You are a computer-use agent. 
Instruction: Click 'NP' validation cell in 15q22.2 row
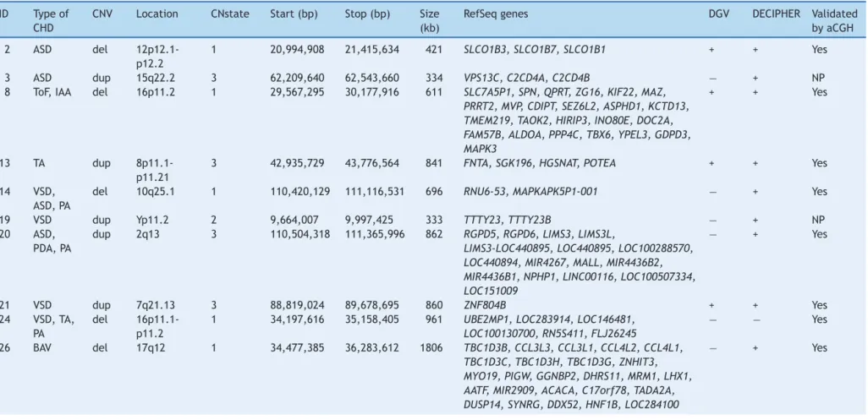coord(817,78)
